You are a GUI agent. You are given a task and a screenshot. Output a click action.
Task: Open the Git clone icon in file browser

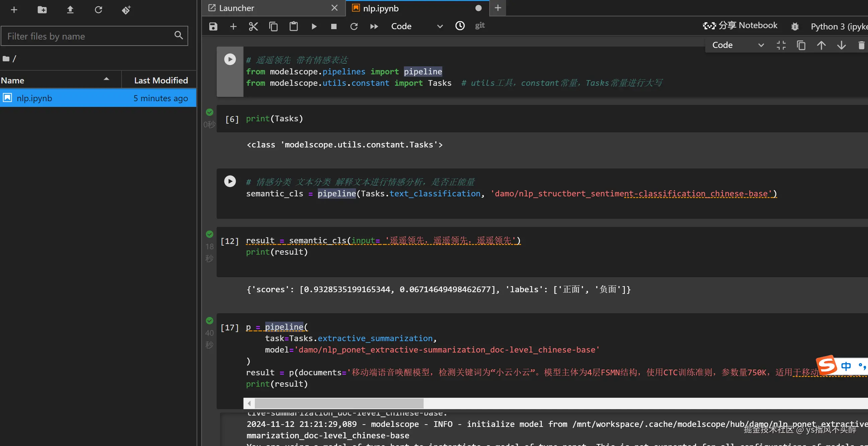(x=126, y=10)
